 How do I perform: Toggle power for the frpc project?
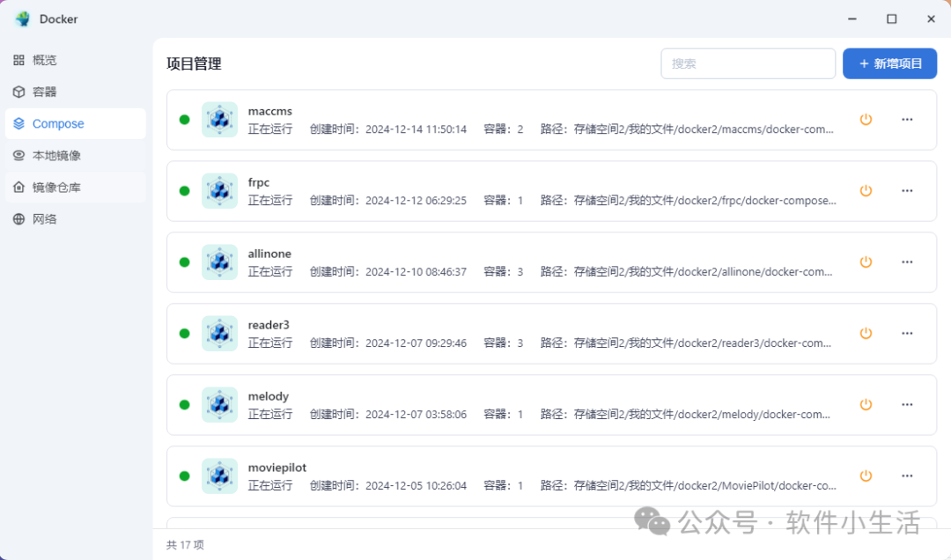pyautogui.click(x=866, y=190)
